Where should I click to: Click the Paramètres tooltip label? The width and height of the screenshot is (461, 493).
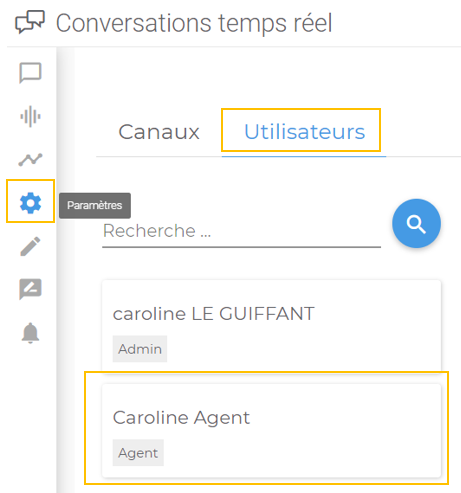click(x=95, y=205)
